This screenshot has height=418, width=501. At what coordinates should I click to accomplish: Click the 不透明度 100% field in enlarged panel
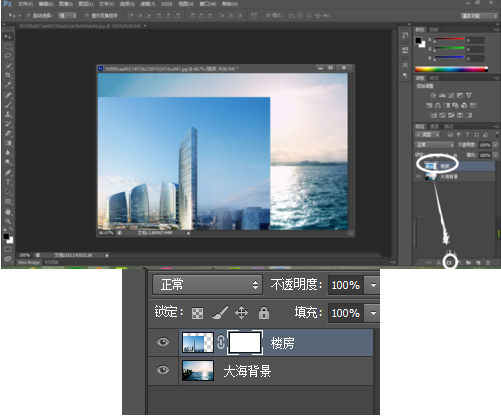tap(346, 285)
